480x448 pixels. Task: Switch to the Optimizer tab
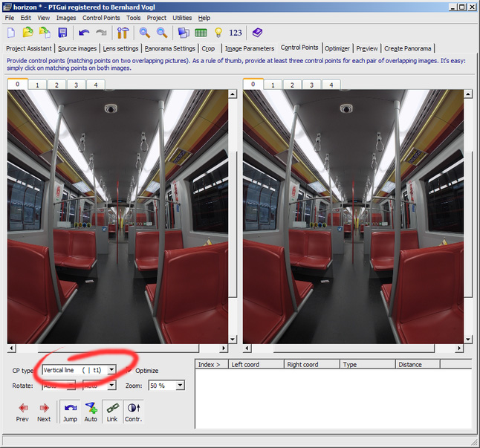tap(337, 48)
